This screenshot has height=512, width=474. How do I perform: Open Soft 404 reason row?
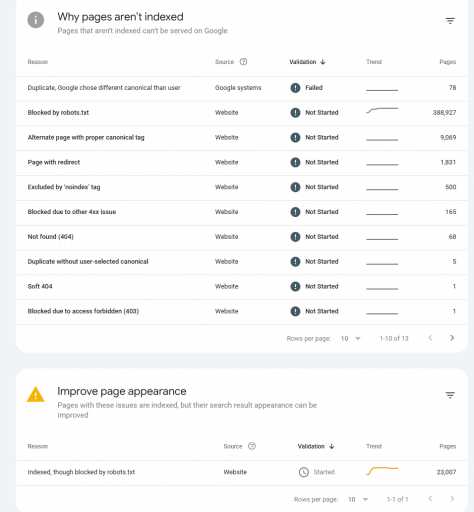[x=242, y=287]
